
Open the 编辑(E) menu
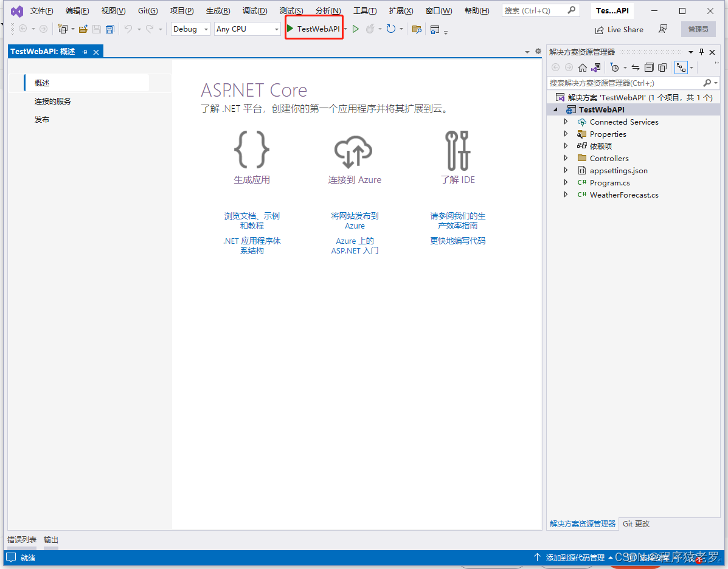(77, 11)
